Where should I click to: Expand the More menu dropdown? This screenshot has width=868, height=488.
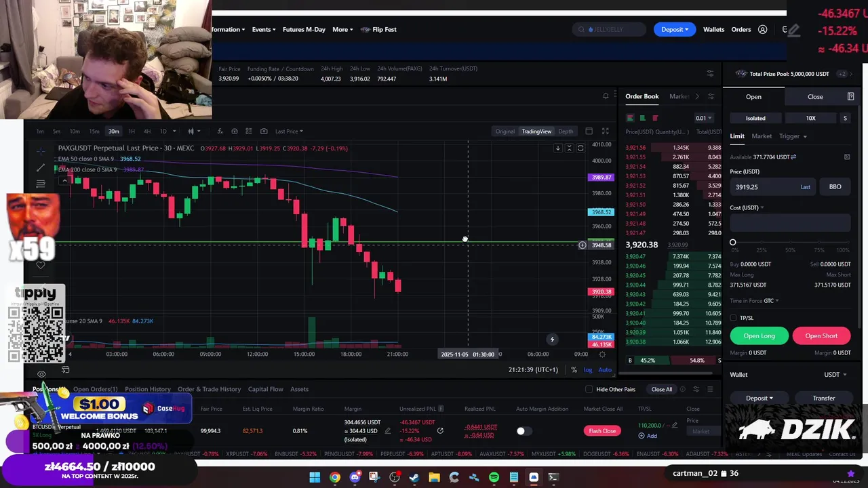(x=342, y=30)
